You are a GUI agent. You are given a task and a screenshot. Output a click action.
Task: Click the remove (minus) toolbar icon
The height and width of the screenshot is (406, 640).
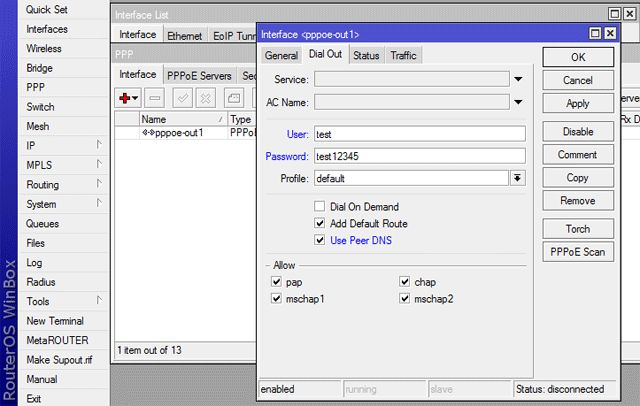click(x=155, y=98)
